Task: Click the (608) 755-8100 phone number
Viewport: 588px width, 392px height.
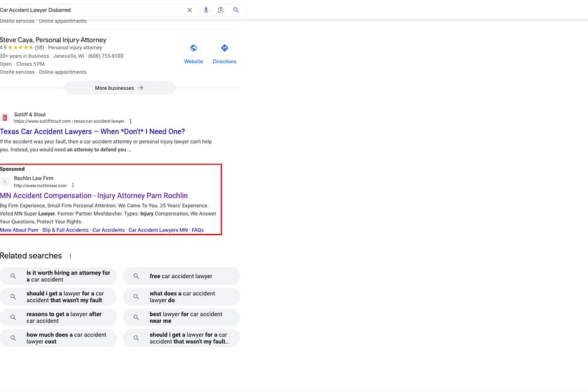Action: 106,56
